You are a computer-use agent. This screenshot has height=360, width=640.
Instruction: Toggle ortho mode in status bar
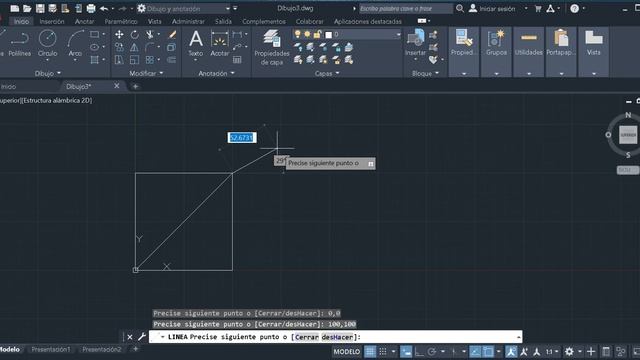click(x=419, y=351)
